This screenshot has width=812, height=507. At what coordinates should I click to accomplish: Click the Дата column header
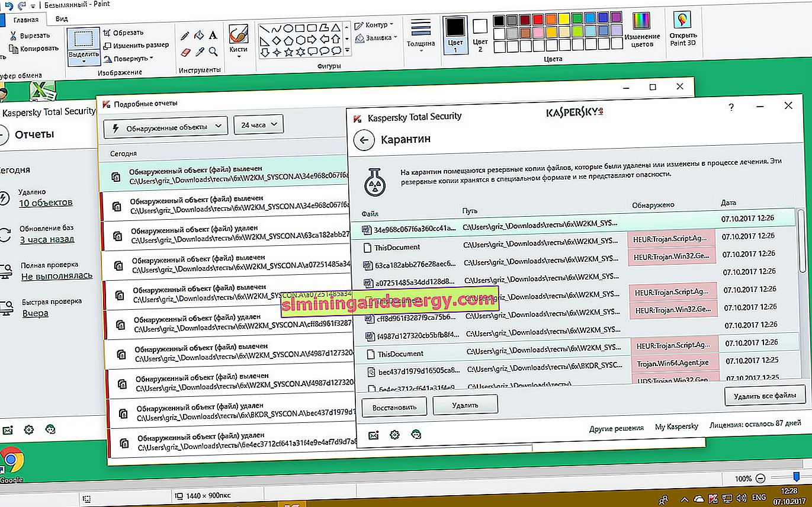point(728,203)
